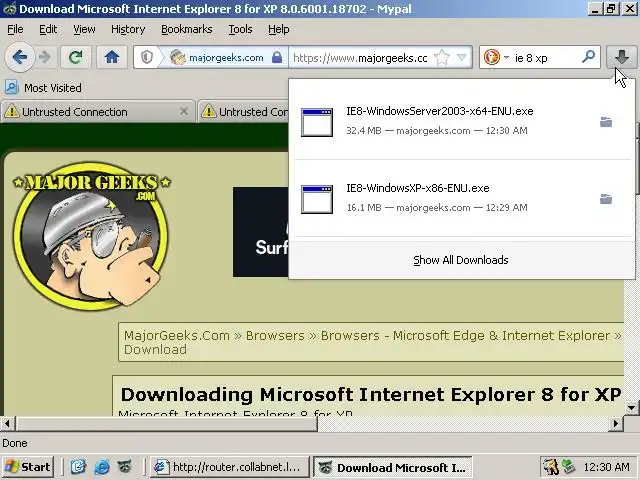Click the majorgeeks.com site identity padlock

tap(277, 57)
